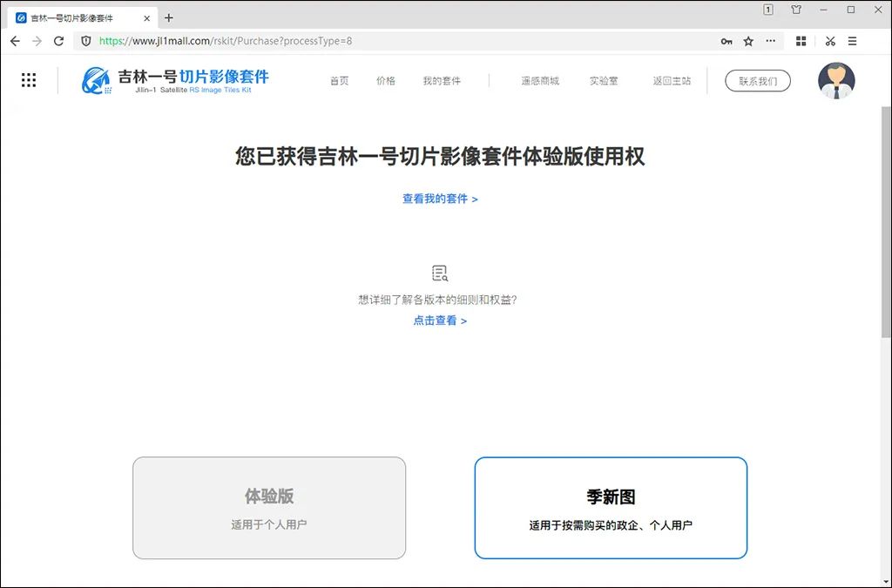Go to 首页 in the navigation
The width and height of the screenshot is (892, 588).
point(340,81)
